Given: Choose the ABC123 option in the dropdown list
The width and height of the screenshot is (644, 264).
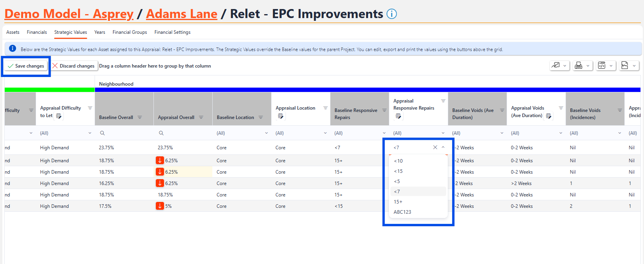Looking at the screenshot, I should 402,212.
